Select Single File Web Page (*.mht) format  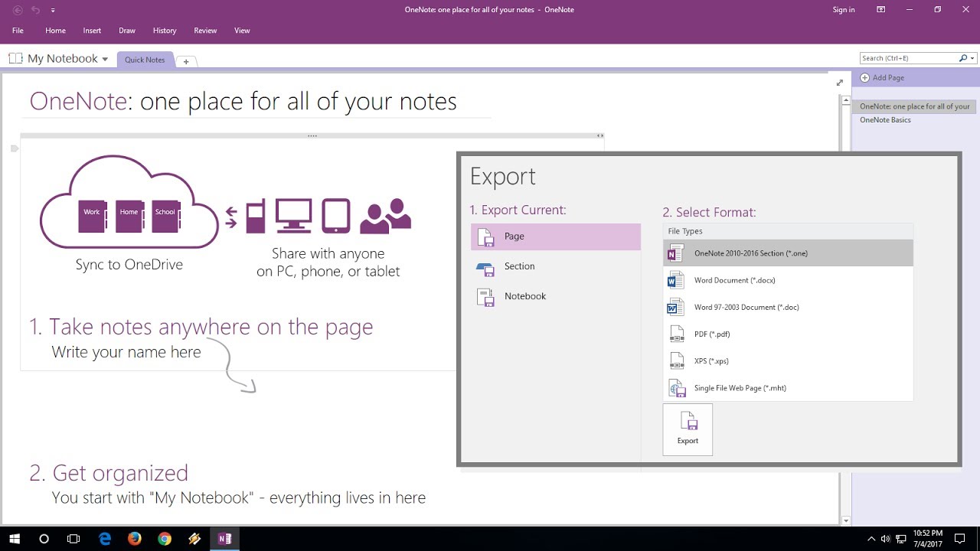coord(788,388)
